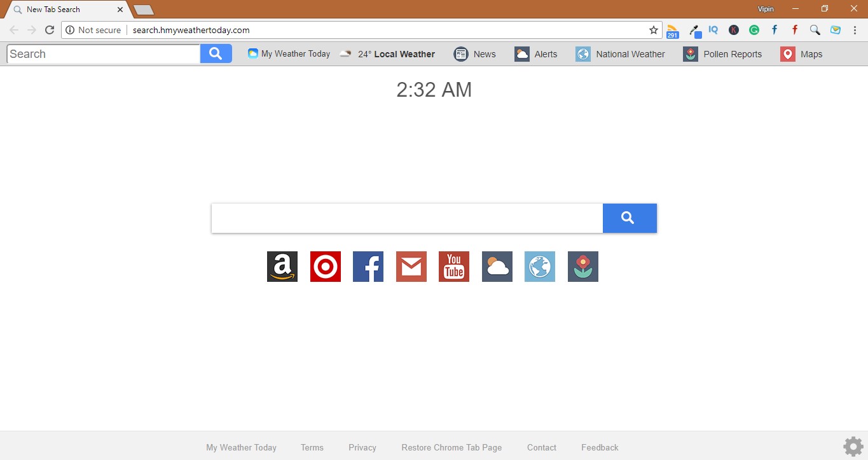Open Chrome's three-dot menu

(854, 30)
